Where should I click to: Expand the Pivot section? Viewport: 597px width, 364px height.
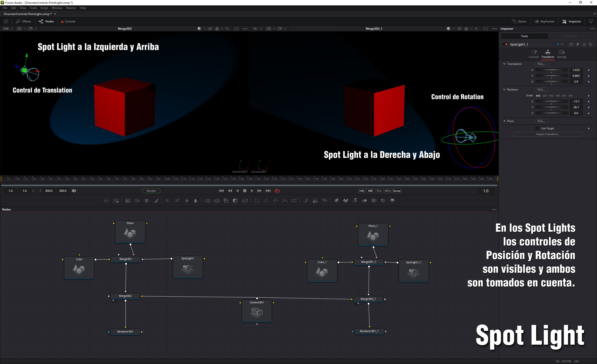tap(504, 121)
